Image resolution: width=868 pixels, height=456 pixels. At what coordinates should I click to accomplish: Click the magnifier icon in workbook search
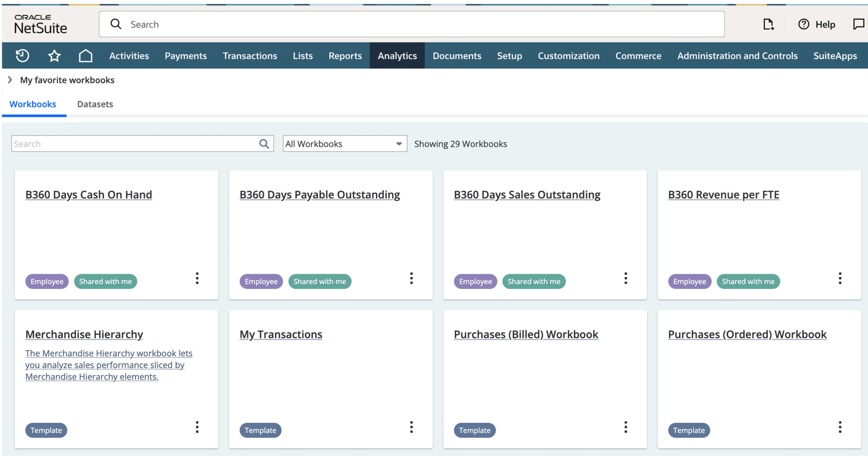point(264,144)
